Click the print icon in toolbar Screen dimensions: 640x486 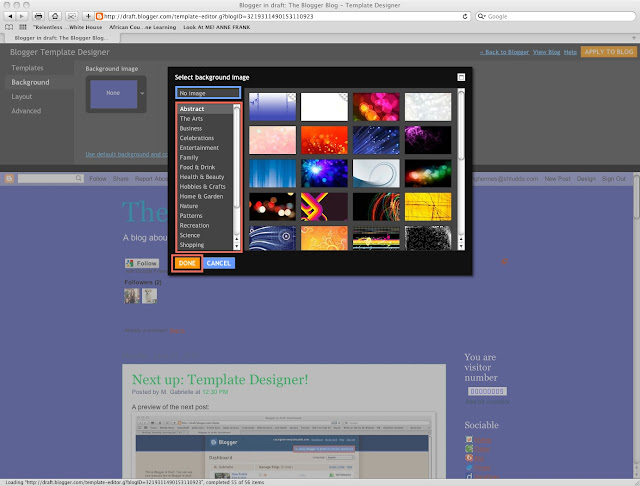38,16
